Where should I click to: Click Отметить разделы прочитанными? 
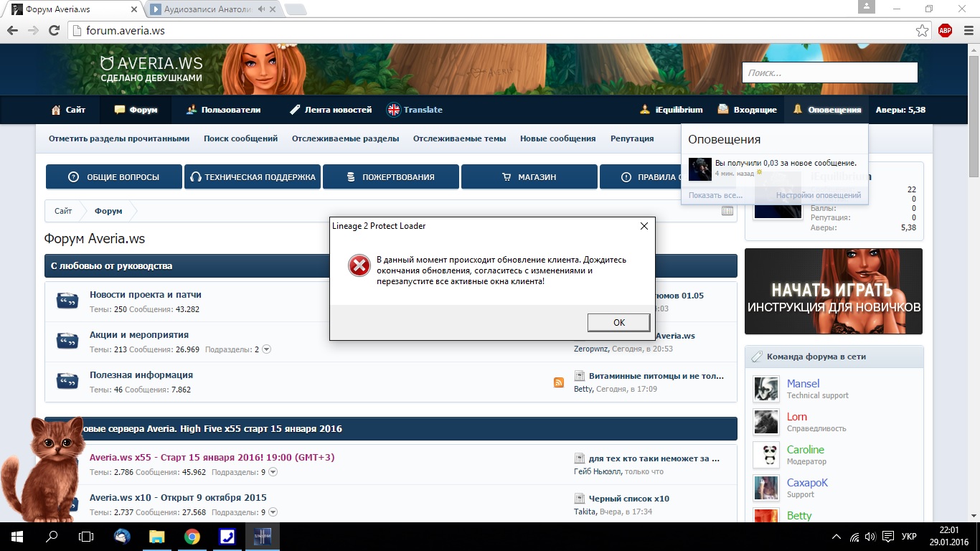coord(119,138)
